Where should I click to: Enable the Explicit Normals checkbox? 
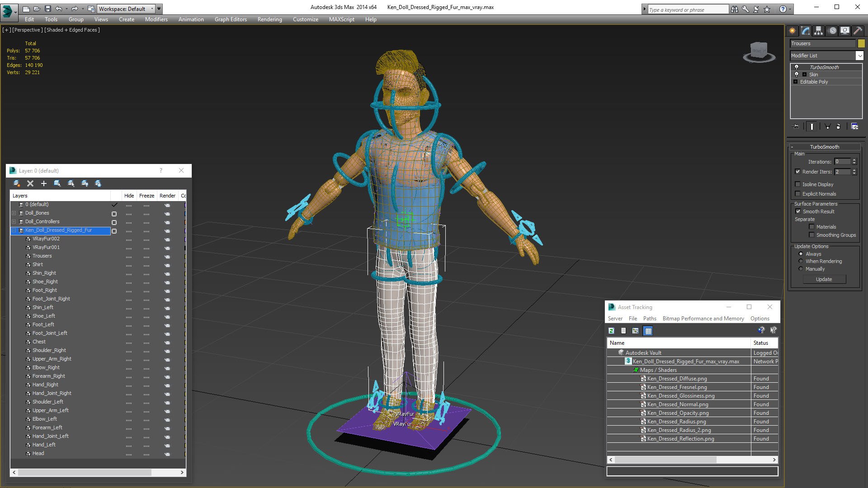pyautogui.click(x=797, y=194)
